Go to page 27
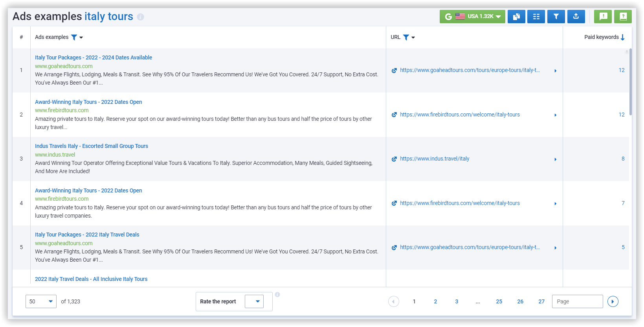 (541, 301)
